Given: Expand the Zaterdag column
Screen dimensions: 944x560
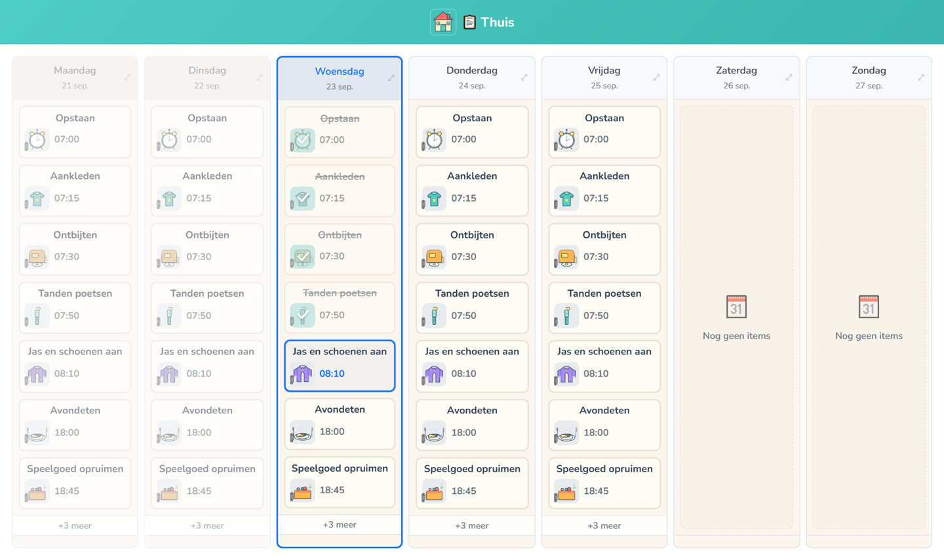Looking at the screenshot, I should pos(789,77).
